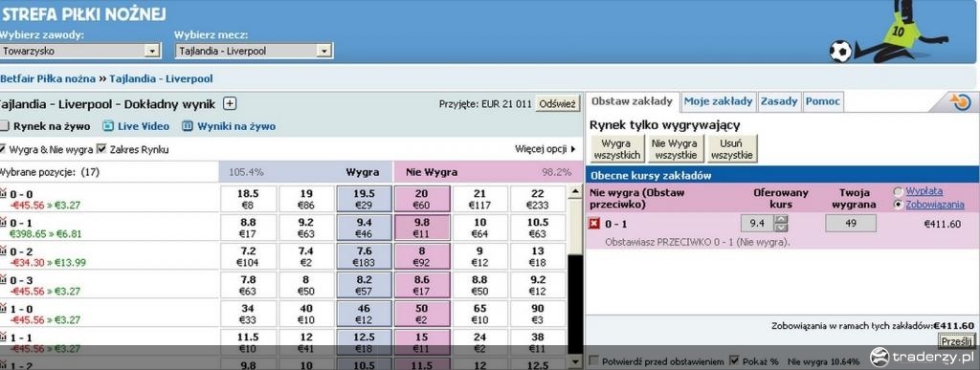The width and height of the screenshot is (980, 370).
Task: Select back odds 9.4 for 0 - 1
Action: (x=364, y=228)
